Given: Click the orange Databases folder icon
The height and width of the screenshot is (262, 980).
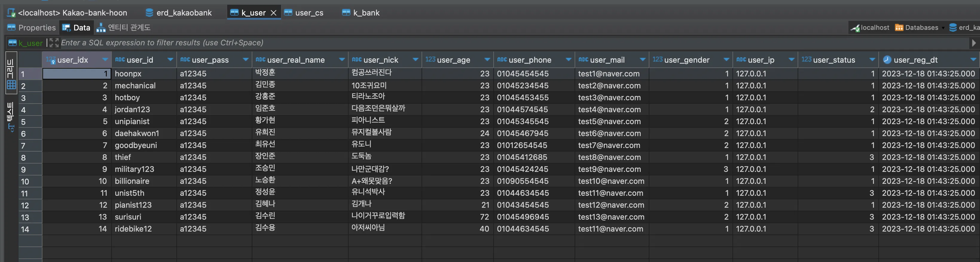Looking at the screenshot, I should [899, 28].
